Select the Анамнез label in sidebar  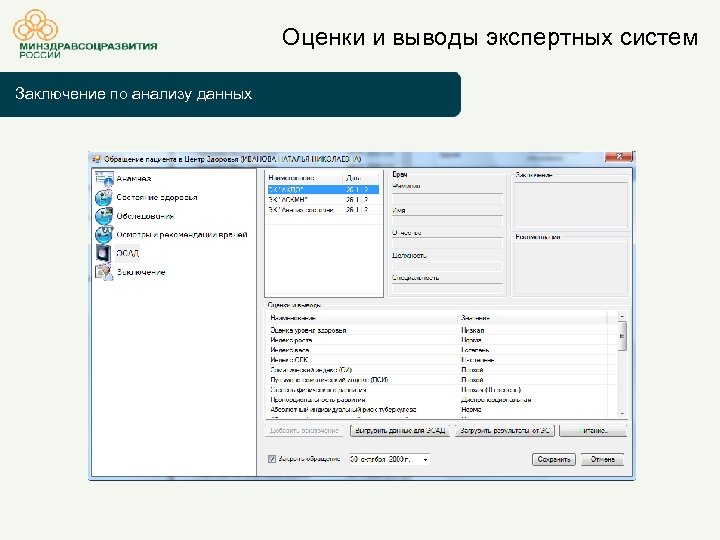(x=134, y=179)
